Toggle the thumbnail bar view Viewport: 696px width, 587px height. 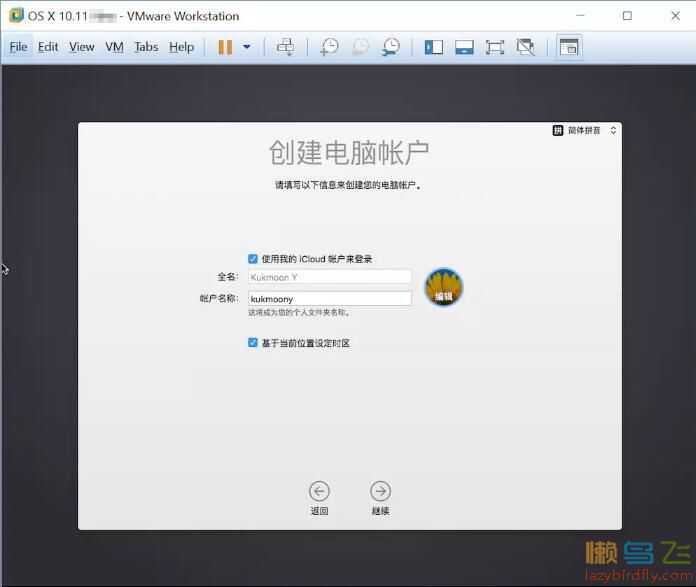pyautogui.click(x=464, y=47)
